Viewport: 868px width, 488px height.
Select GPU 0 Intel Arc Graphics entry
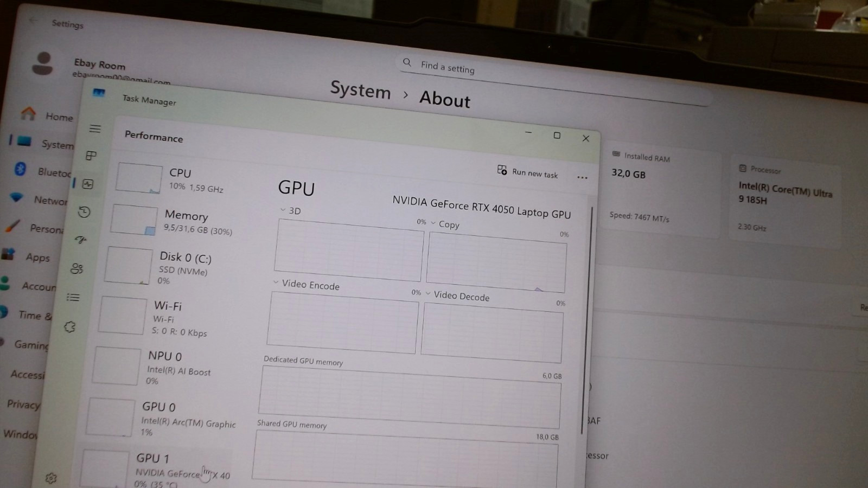(163, 418)
